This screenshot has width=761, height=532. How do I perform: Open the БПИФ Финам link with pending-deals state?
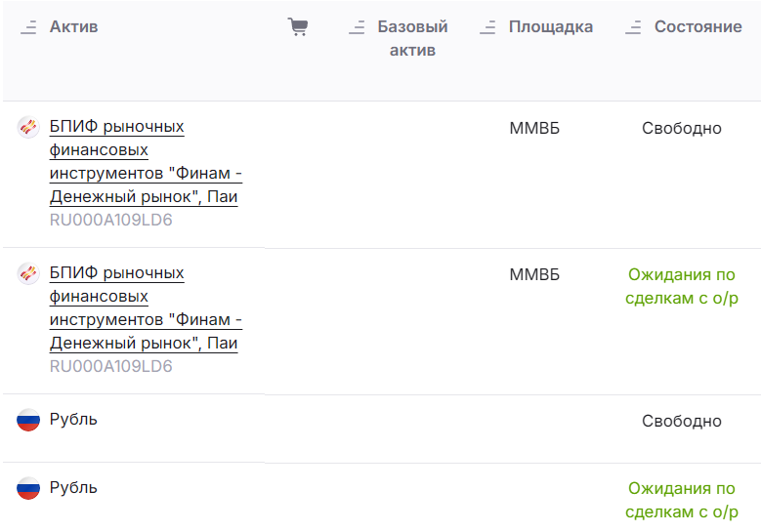point(145,308)
